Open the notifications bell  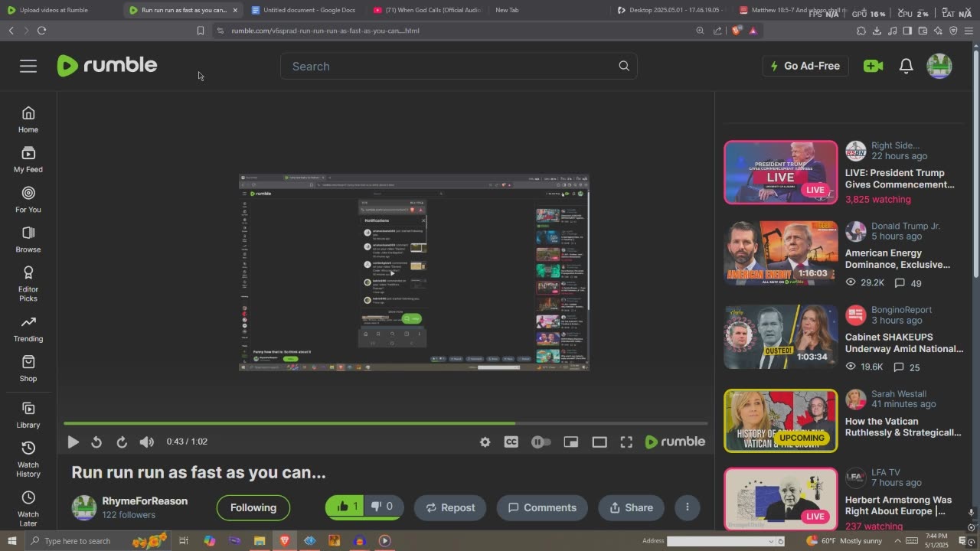[906, 66]
